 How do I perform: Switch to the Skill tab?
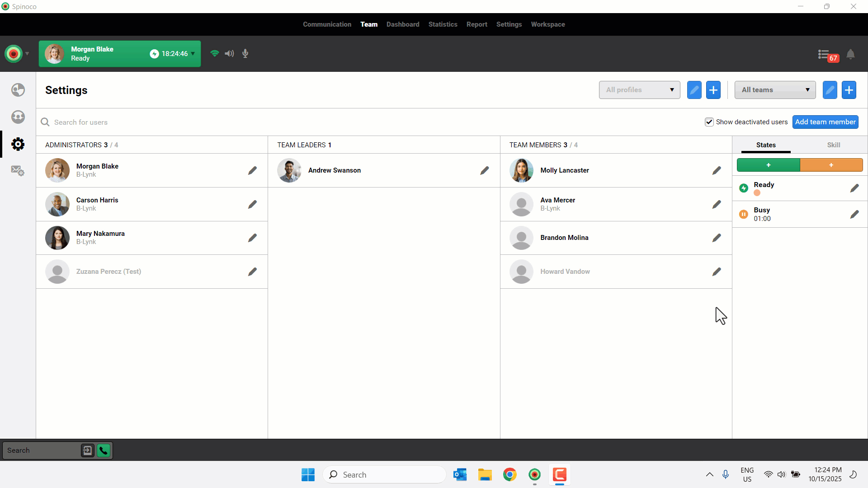pos(833,145)
